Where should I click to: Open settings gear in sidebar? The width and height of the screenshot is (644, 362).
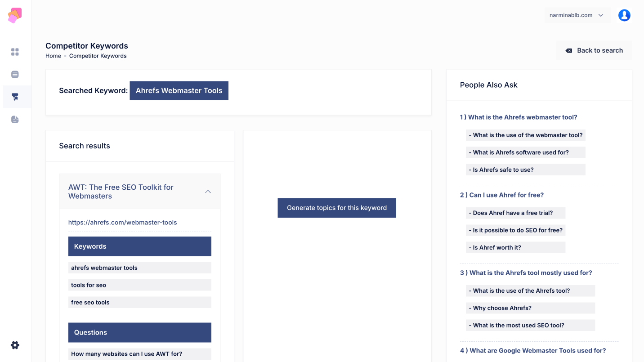(x=15, y=345)
